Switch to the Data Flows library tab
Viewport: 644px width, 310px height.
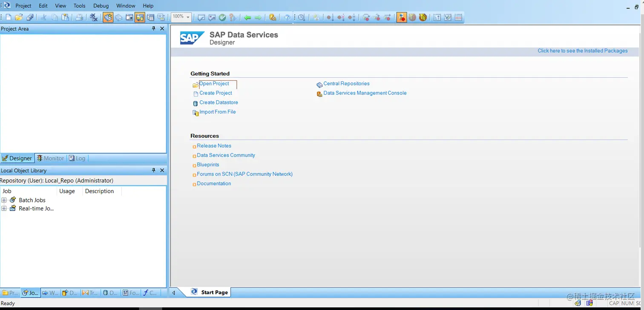(x=70, y=293)
